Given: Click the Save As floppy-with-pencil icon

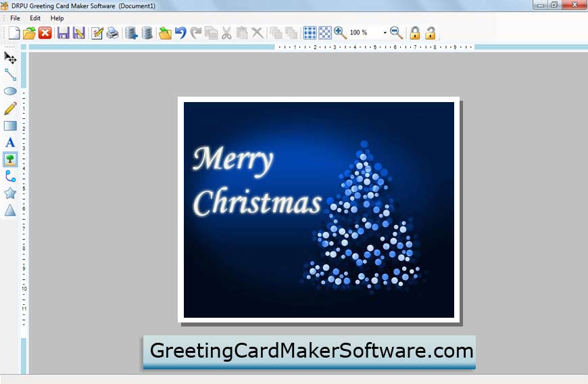Looking at the screenshot, I should click(x=79, y=33).
